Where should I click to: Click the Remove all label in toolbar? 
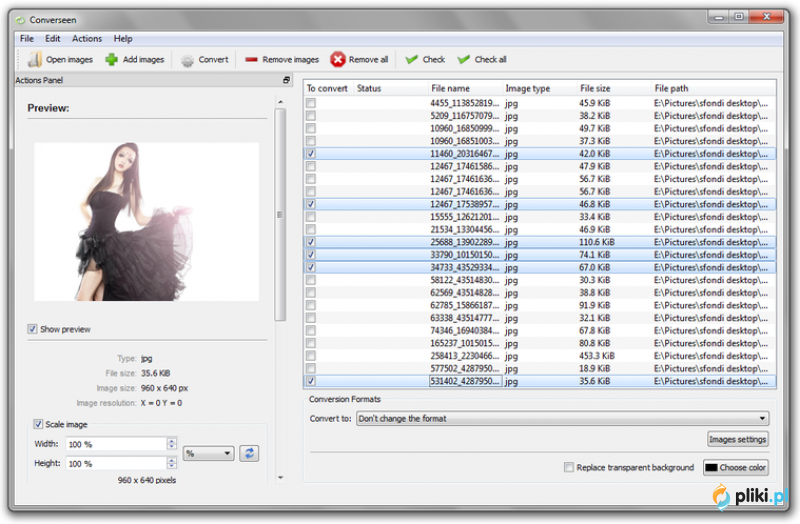368,60
